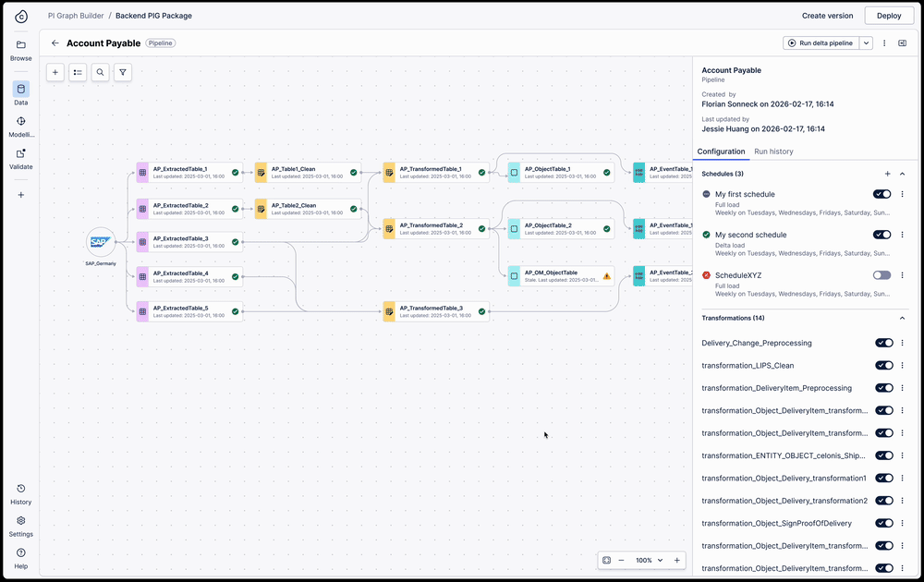Open the History icon in the sidebar
Screen dimensions: 924x582
pyautogui.click(x=20, y=489)
